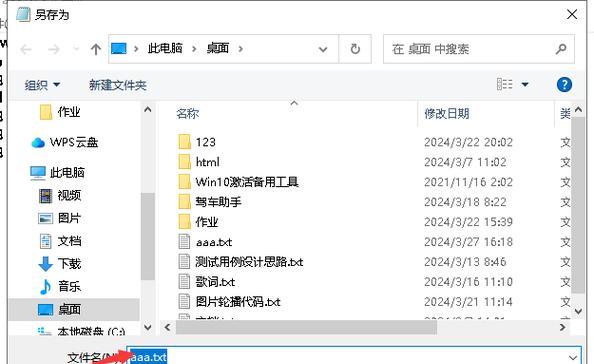Create a folder with 新建文件夹

(118, 85)
